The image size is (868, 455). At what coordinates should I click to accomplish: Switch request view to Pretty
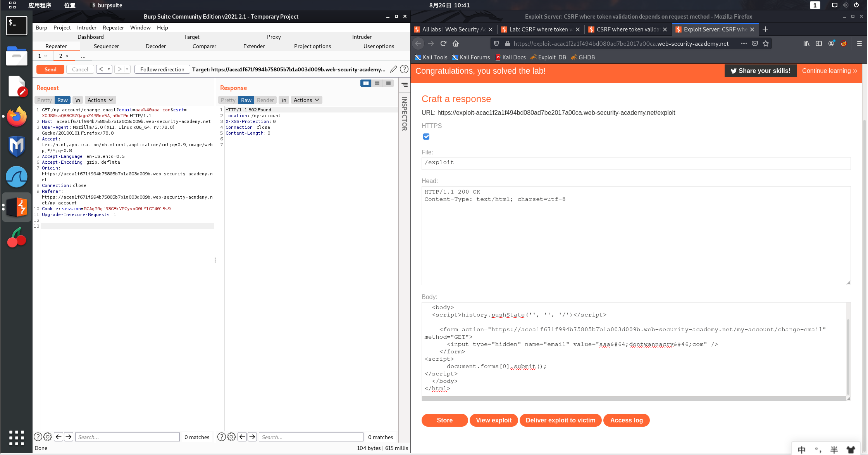(x=45, y=100)
